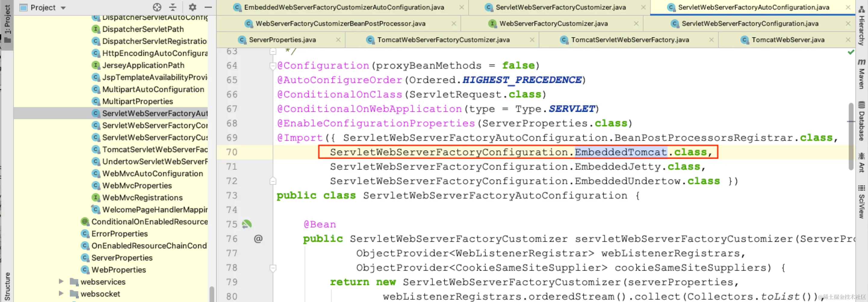Open the Hierarchy tool window
This screenshot has height=302, width=868.
862,25
